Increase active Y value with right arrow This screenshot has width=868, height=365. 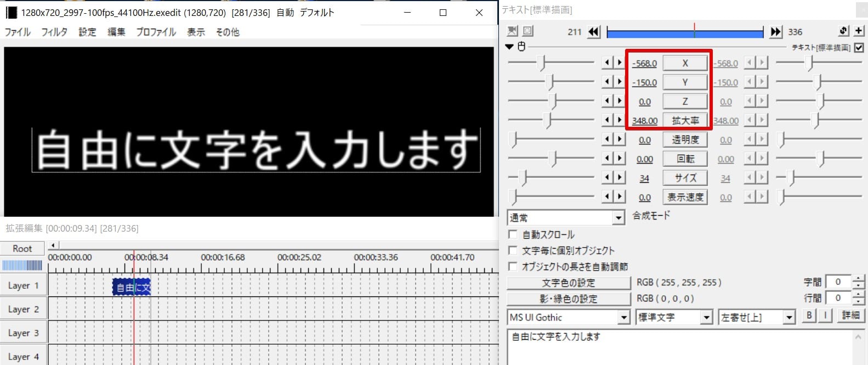620,82
